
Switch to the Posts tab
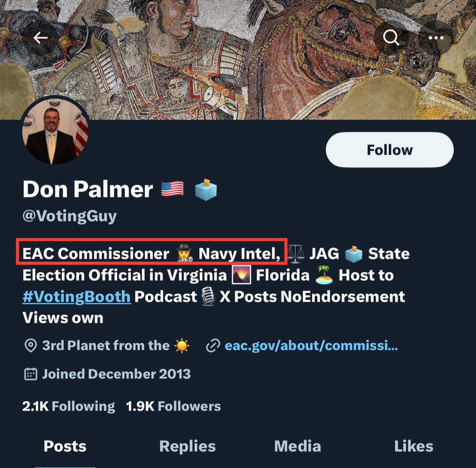pos(65,446)
